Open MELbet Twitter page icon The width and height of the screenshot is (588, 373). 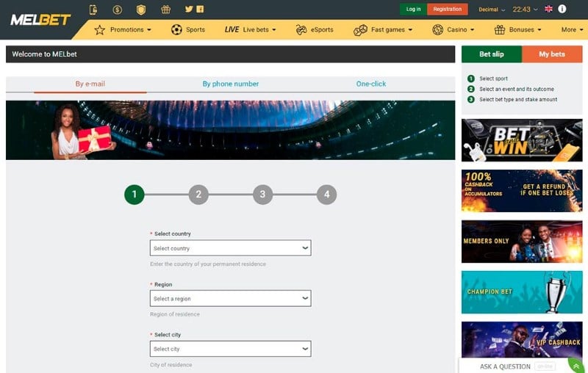(189, 9)
